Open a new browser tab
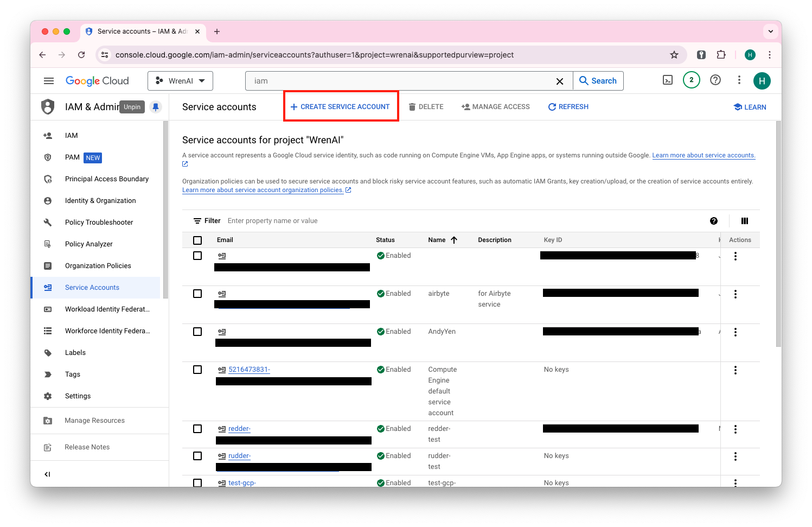Viewport: 812px width, 527px height. pyautogui.click(x=217, y=31)
